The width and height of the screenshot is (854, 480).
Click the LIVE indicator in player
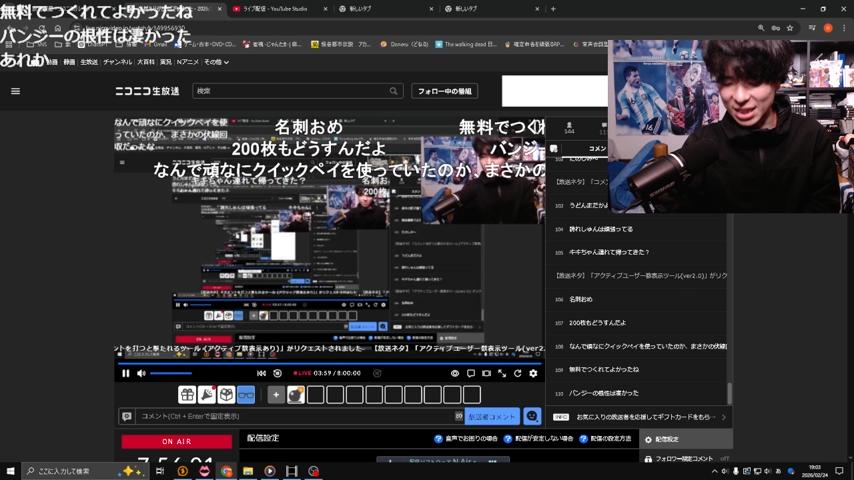coord(302,373)
